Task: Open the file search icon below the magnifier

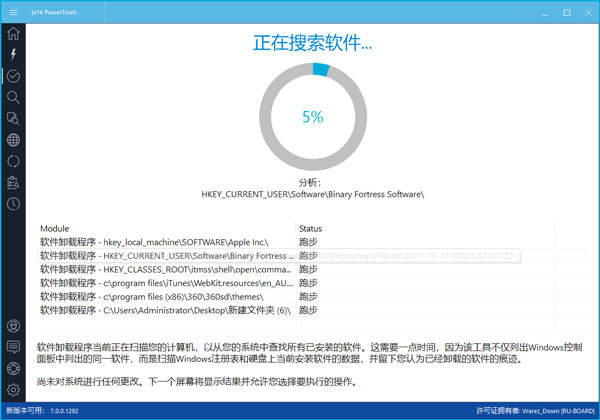Action: (x=13, y=118)
